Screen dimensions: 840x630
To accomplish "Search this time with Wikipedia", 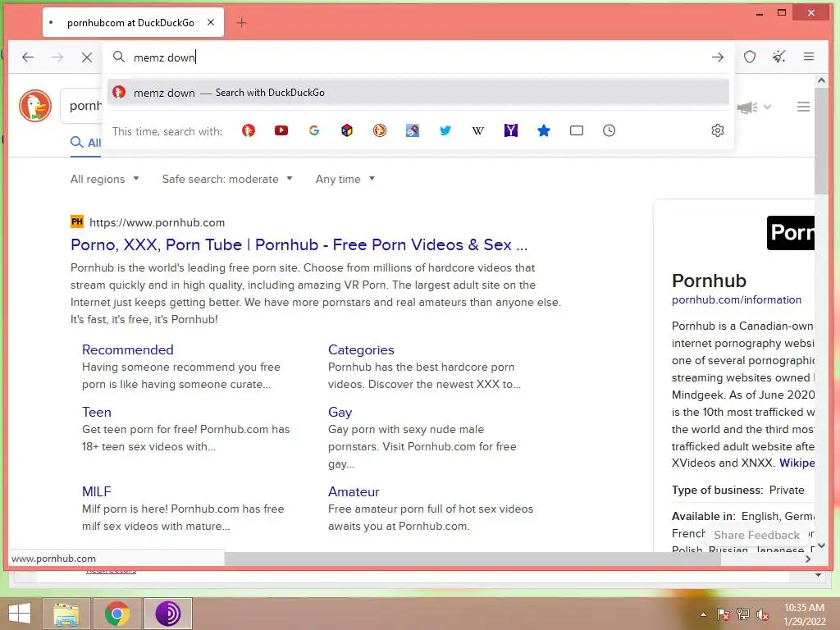I will (x=478, y=130).
